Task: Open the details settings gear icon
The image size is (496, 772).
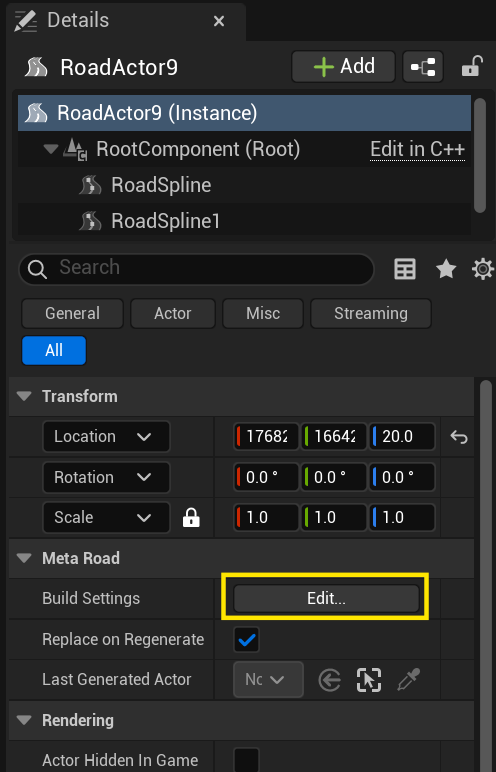Action: pos(483,269)
